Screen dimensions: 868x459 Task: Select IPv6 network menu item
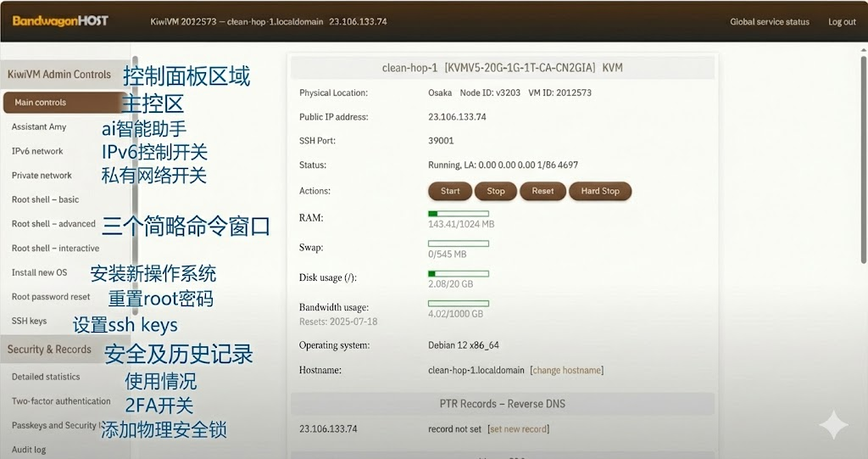(37, 151)
